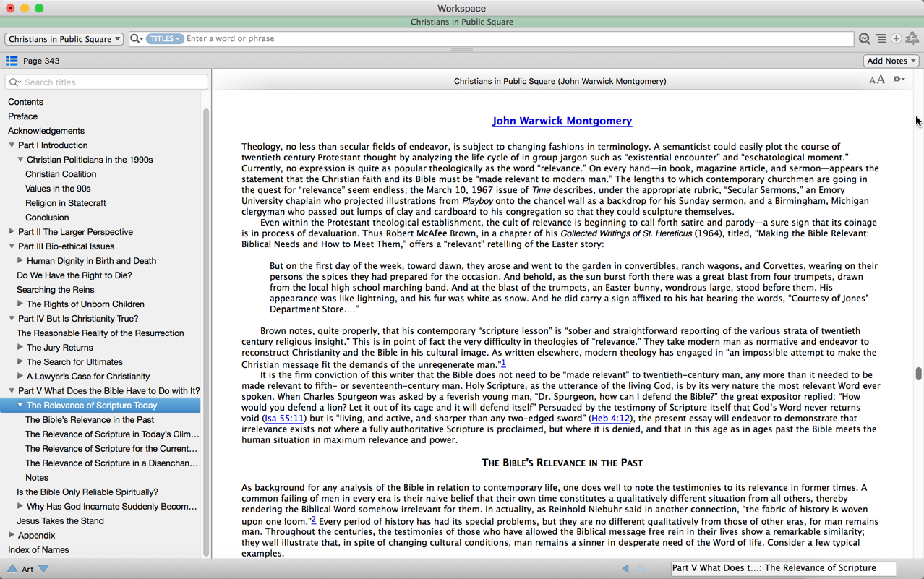The image size is (924, 579).
Task: Open the TITLES search field dropdown
Action: click(165, 39)
